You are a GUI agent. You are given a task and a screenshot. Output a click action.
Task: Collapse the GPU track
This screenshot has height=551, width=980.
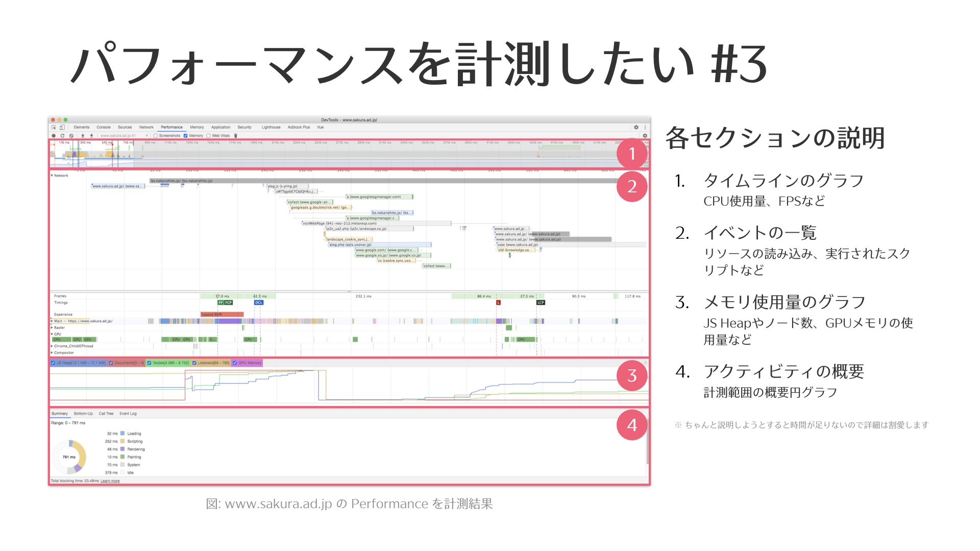pos(52,334)
